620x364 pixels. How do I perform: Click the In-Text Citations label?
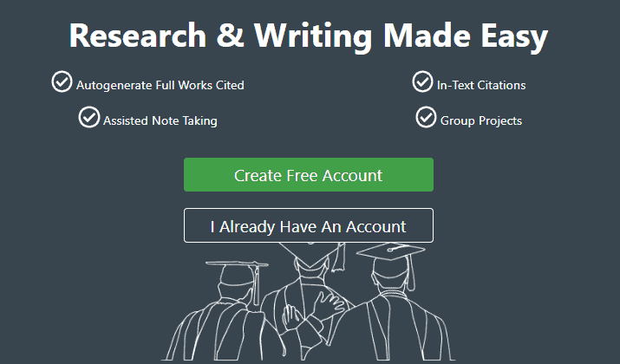pyautogui.click(x=481, y=86)
